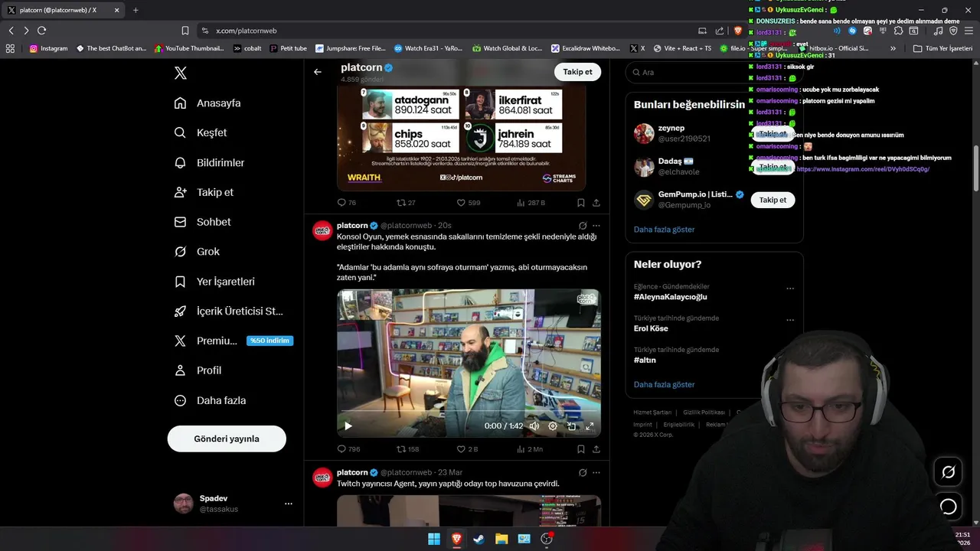View analytics for tweet with 2 Mn views

click(530, 449)
